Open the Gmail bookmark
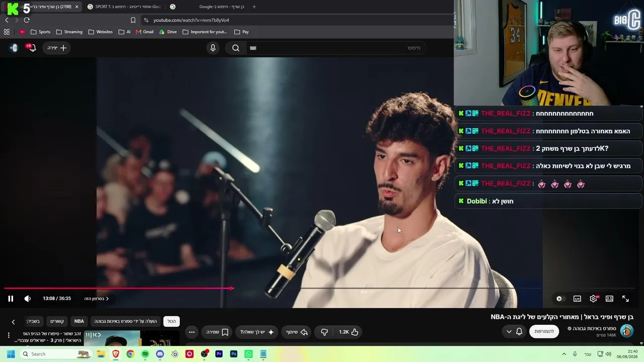This screenshot has width=644, height=362. (144, 32)
